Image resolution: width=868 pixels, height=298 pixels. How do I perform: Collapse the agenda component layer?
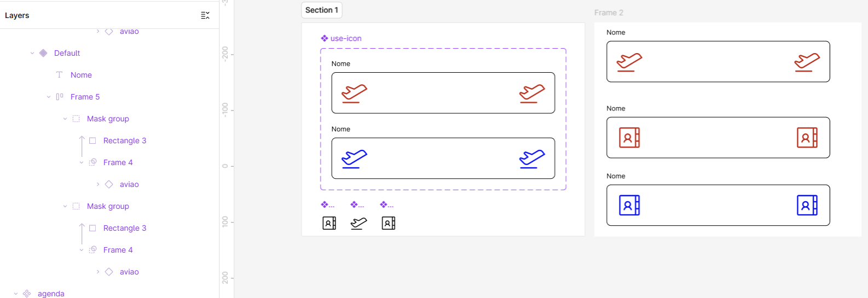click(16, 294)
